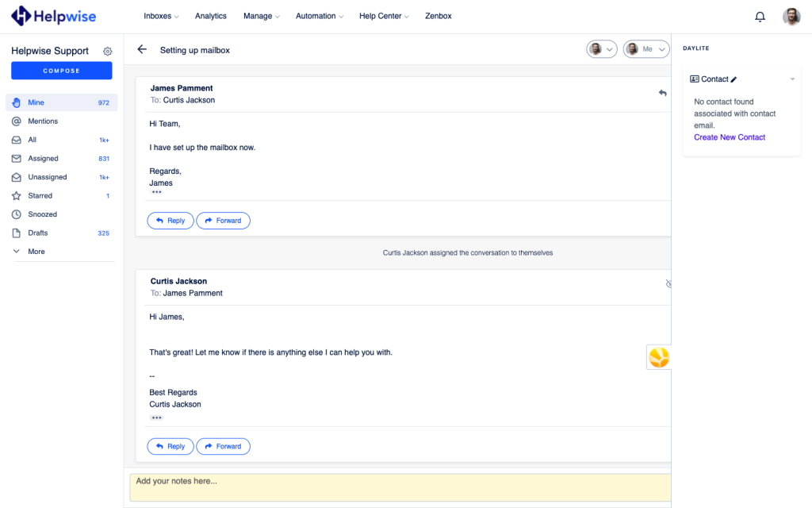Image resolution: width=812 pixels, height=508 pixels.
Task: Click the settings gear next to Helpwise Support
Action: tap(108, 52)
